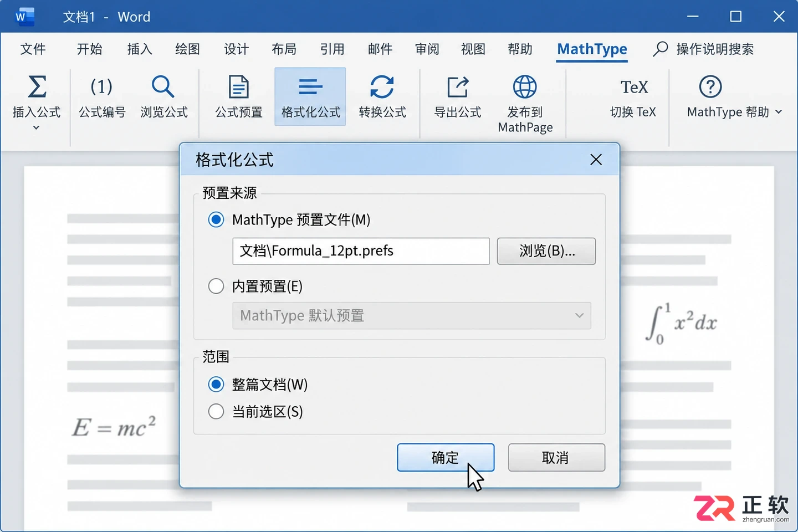The image size is (798, 532).
Task: Choose the 内置预置(E) radio option
Action: [216, 287]
